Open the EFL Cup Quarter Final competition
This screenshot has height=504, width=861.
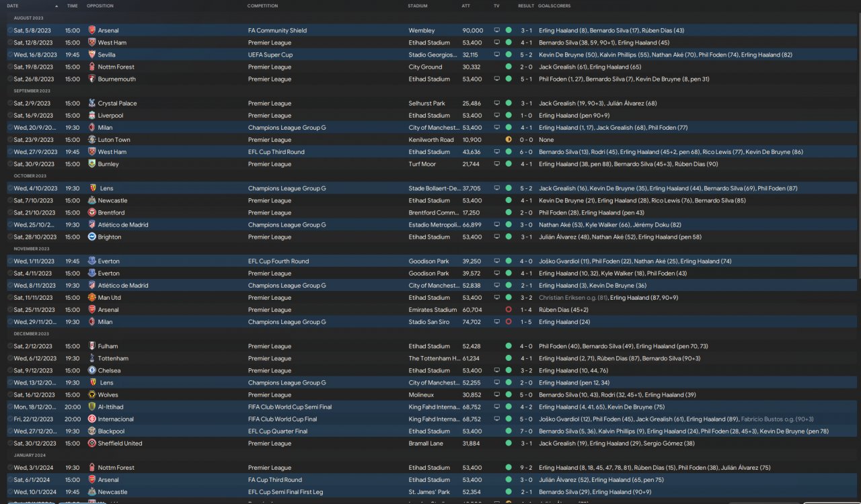click(x=278, y=431)
